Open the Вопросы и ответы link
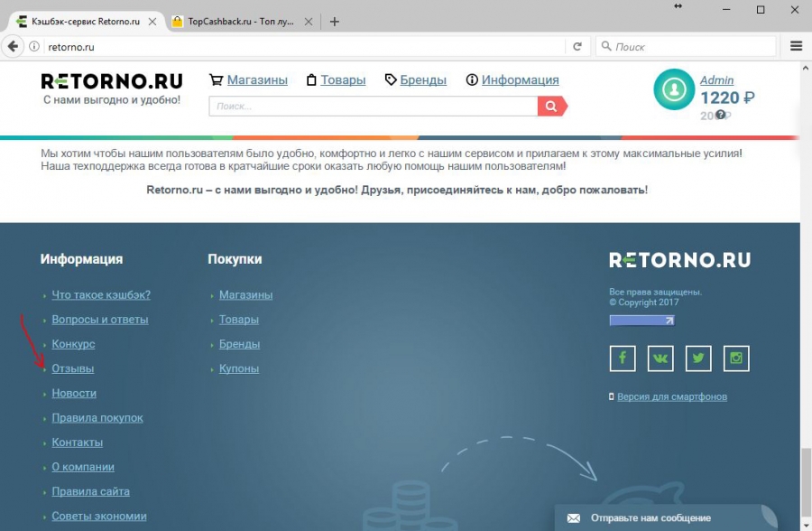The image size is (812, 531). [x=100, y=320]
